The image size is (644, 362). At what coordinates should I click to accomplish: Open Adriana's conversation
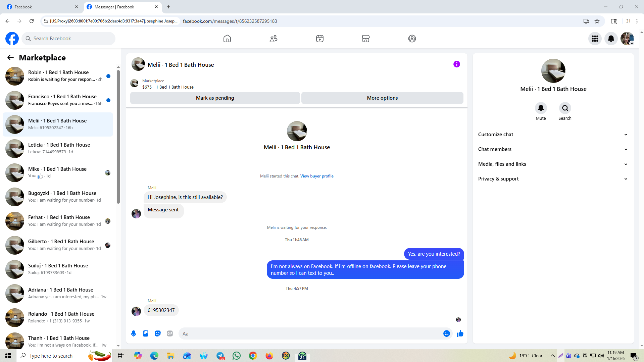58,294
